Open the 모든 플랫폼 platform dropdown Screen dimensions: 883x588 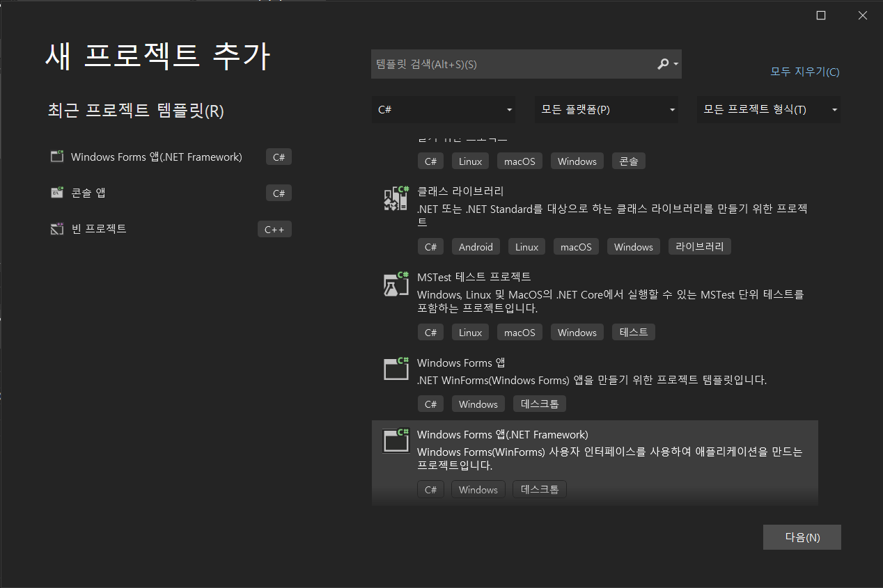point(606,110)
